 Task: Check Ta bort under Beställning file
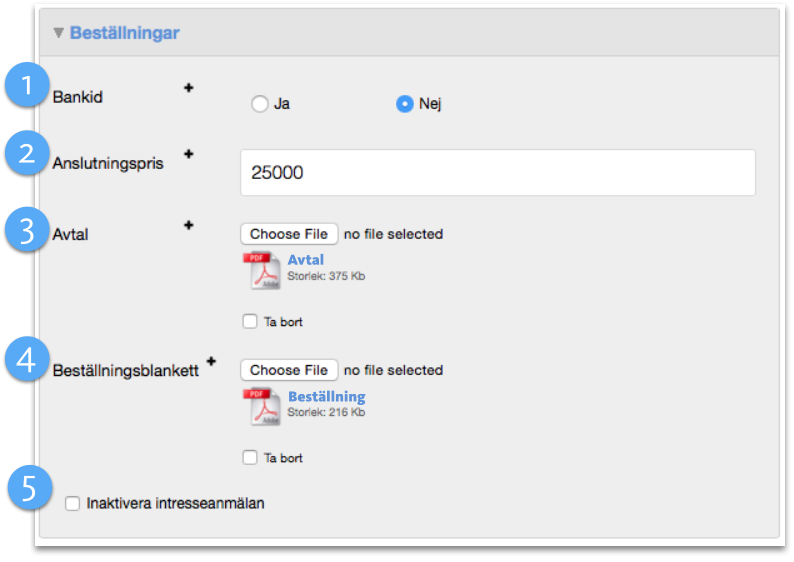(250, 458)
